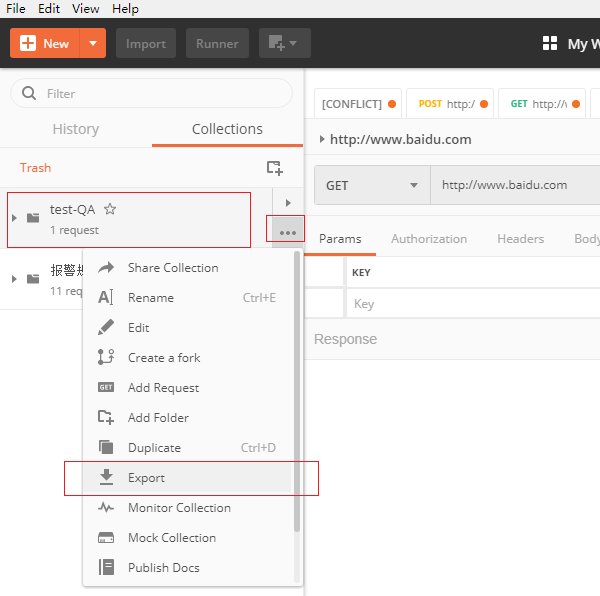Select Monitor Collection menu entry
This screenshot has height=596, width=600.
click(178, 508)
